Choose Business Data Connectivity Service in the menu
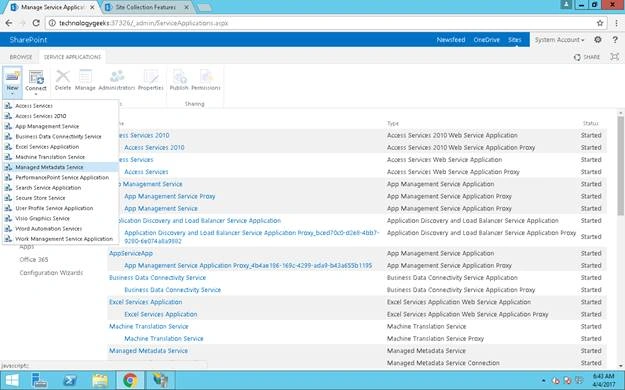The width and height of the screenshot is (625, 390). pyautogui.click(x=60, y=136)
